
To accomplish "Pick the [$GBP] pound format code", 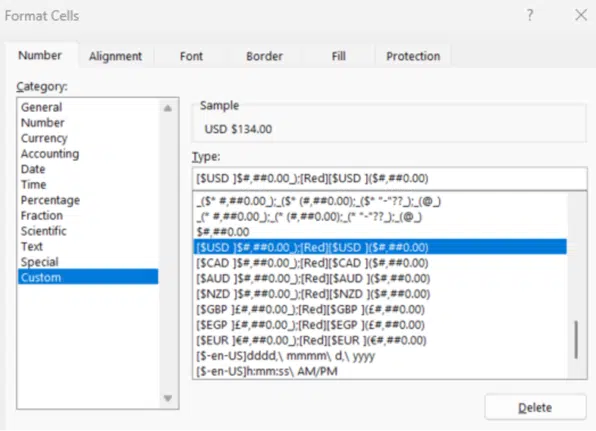I will 380,309.
